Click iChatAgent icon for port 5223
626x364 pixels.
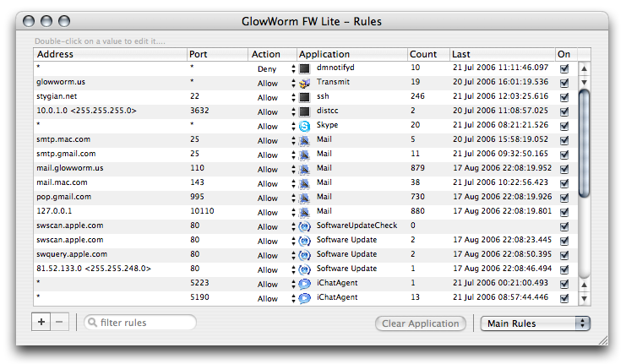point(305,284)
